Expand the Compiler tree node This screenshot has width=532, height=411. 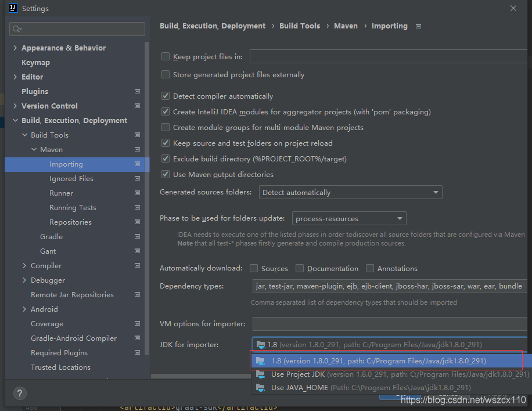24,265
